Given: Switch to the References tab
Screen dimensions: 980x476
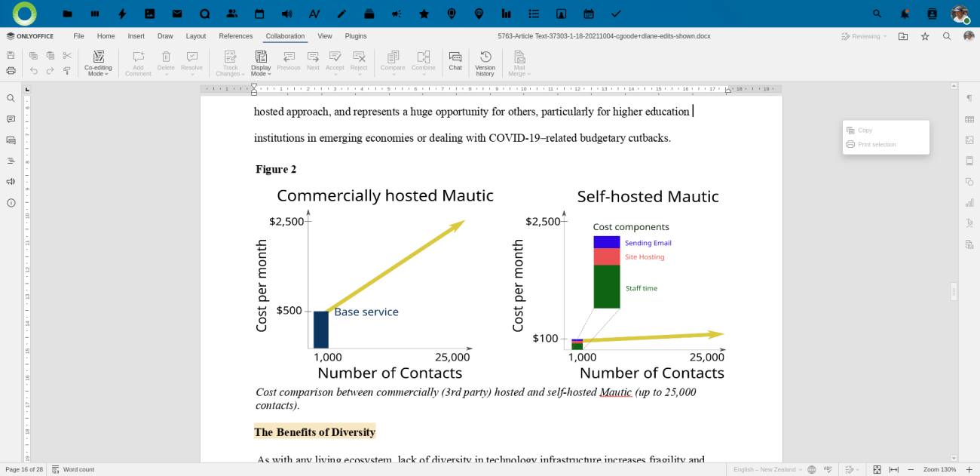Looking at the screenshot, I should 236,36.
